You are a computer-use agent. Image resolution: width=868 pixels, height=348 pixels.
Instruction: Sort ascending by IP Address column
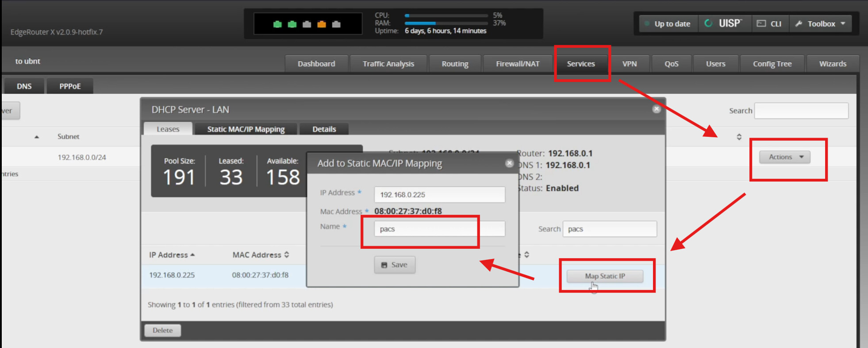coord(192,255)
